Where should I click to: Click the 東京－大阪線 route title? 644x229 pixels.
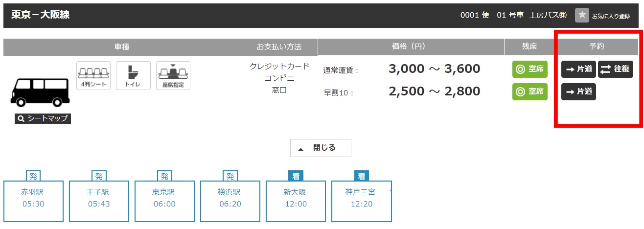(40, 15)
